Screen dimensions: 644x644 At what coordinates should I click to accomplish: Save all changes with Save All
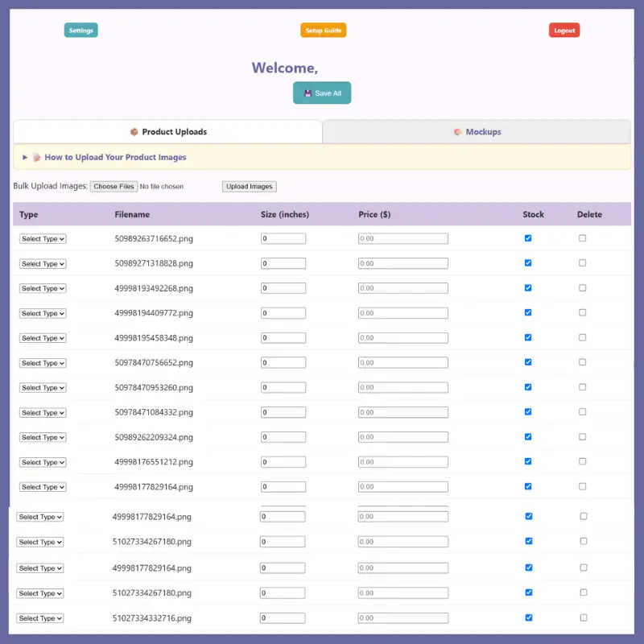point(322,93)
